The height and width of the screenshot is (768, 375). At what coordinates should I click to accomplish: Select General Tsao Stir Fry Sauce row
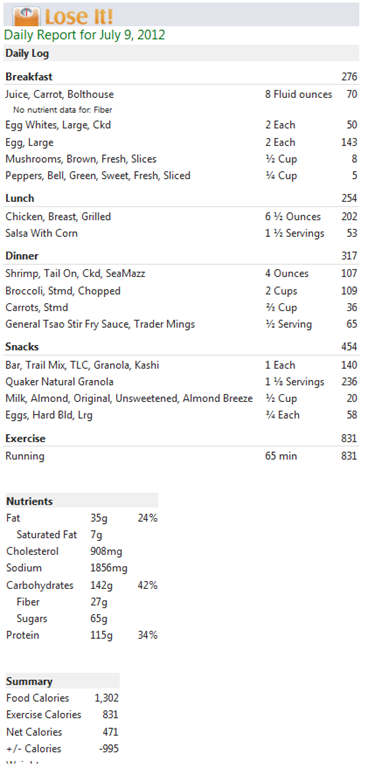tap(181, 324)
